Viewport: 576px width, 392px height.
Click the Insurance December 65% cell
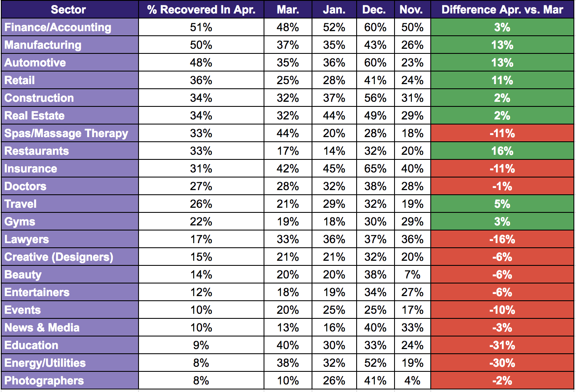(375, 169)
